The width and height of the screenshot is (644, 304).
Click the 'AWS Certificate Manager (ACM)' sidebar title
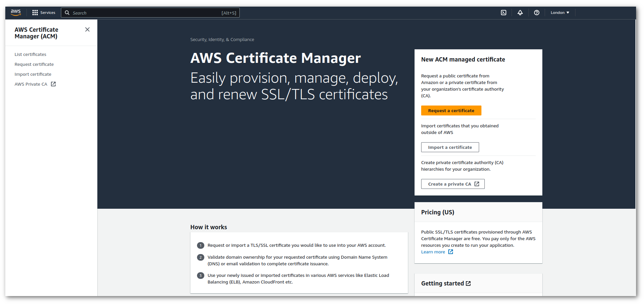pos(36,33)
